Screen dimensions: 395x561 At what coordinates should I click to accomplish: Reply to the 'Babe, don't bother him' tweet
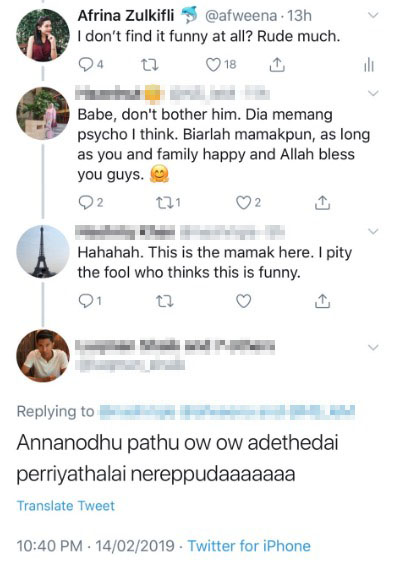[91, 203]
